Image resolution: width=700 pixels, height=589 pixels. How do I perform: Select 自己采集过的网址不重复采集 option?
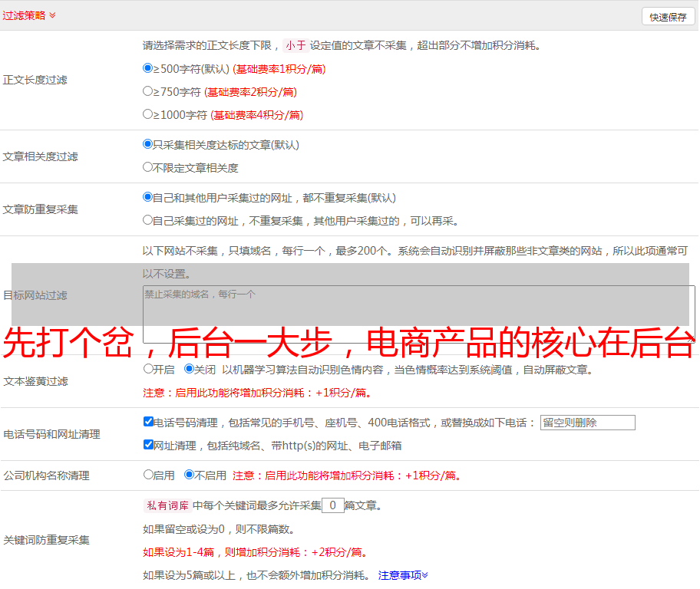tap(148, 220)
